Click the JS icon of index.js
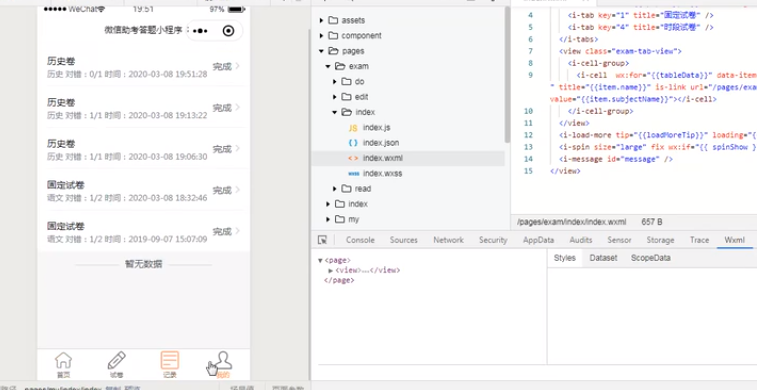Screen dimensions: 757x390 tap(353, 128)
